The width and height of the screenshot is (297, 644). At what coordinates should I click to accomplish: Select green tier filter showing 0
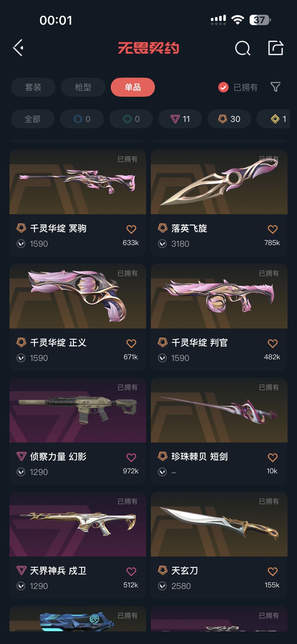coord(131,119)
